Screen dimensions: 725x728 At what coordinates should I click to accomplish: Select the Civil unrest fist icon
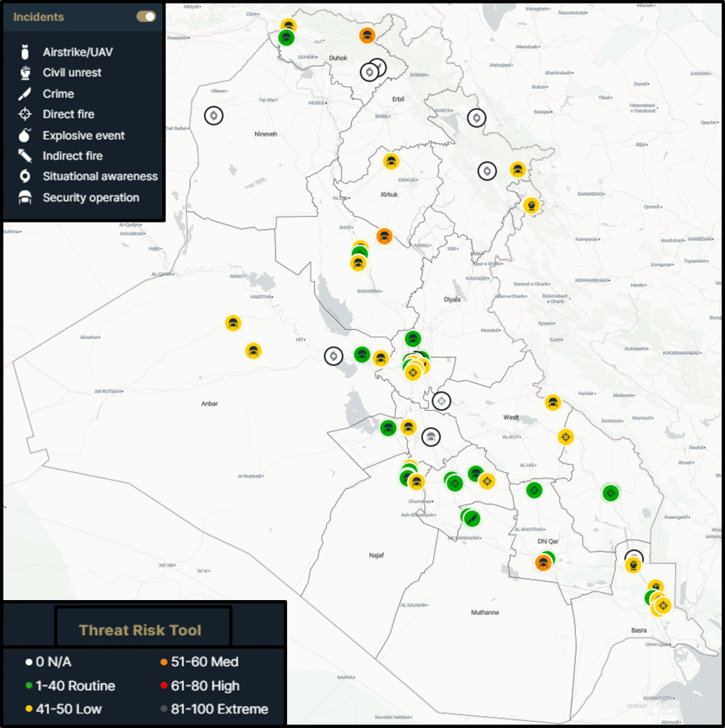pos(26,73)
